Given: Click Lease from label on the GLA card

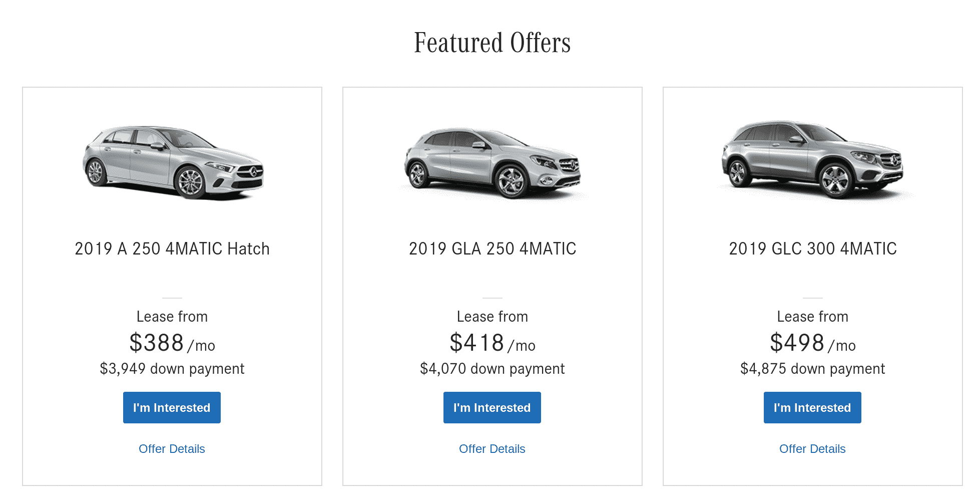Looking at the screenshot, I should point(493,317).
